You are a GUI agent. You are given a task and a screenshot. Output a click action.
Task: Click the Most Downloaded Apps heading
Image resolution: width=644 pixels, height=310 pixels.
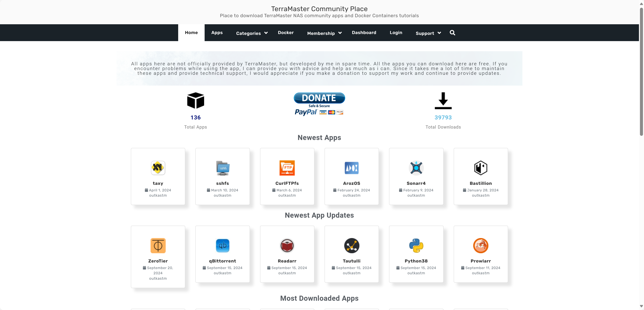tap(319, 298)
